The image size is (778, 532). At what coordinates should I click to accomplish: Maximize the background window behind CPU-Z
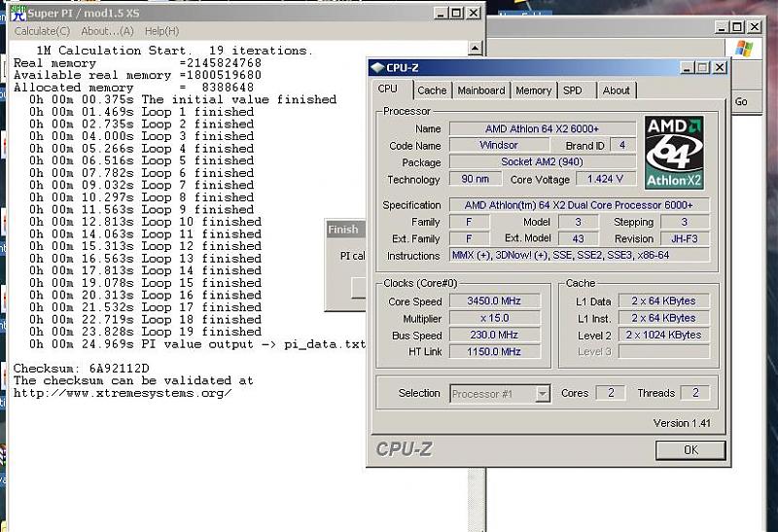pyautogui.click(x=738, y=27)
